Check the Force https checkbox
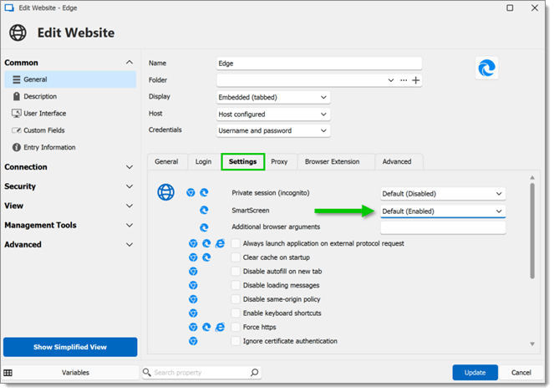Image resolution: width=554 pixels, height=392 pixels. point(236,328)
